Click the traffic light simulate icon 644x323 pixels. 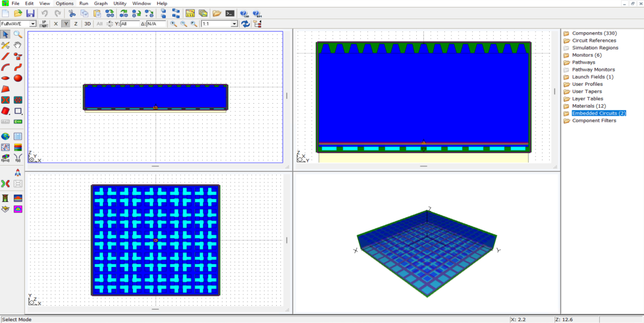6,198
